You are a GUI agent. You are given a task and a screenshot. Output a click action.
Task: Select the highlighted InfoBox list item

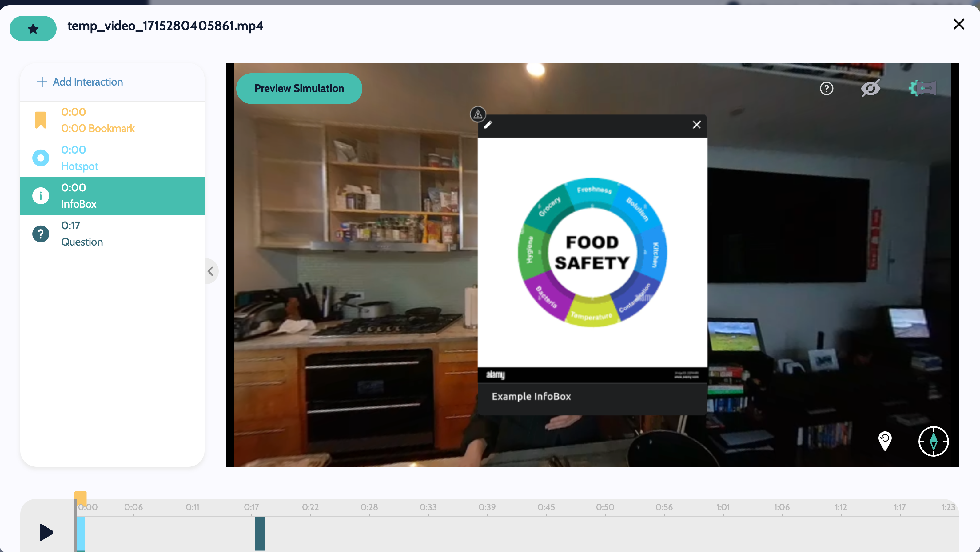tap(112, 196)
